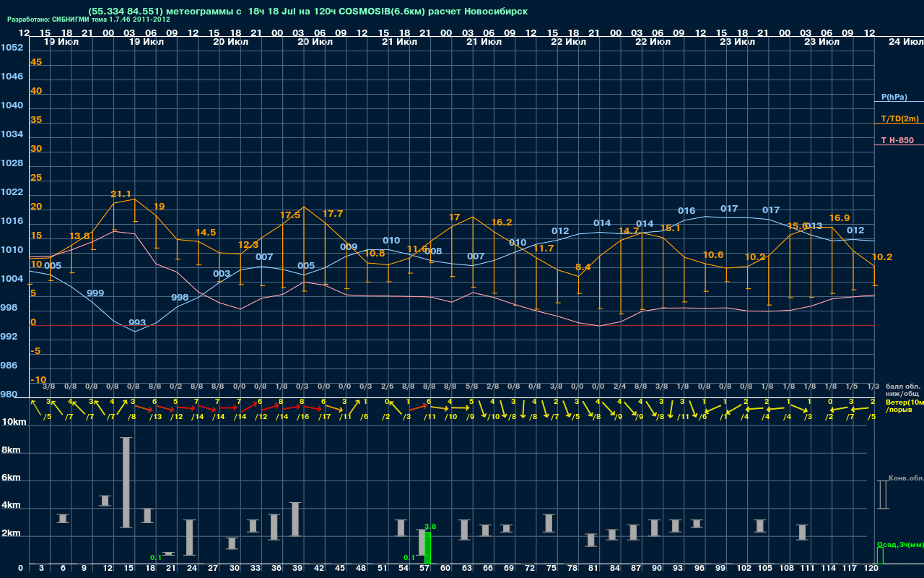Screen dimensions: 924x578
Task: Click the T/TD(2m) legend label
Action: [x=899, y=118]
